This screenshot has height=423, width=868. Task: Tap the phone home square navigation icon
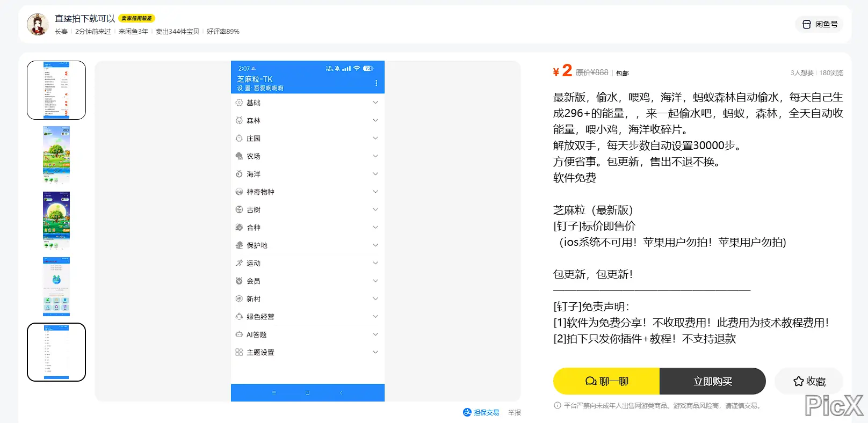(x=307, y=393)
